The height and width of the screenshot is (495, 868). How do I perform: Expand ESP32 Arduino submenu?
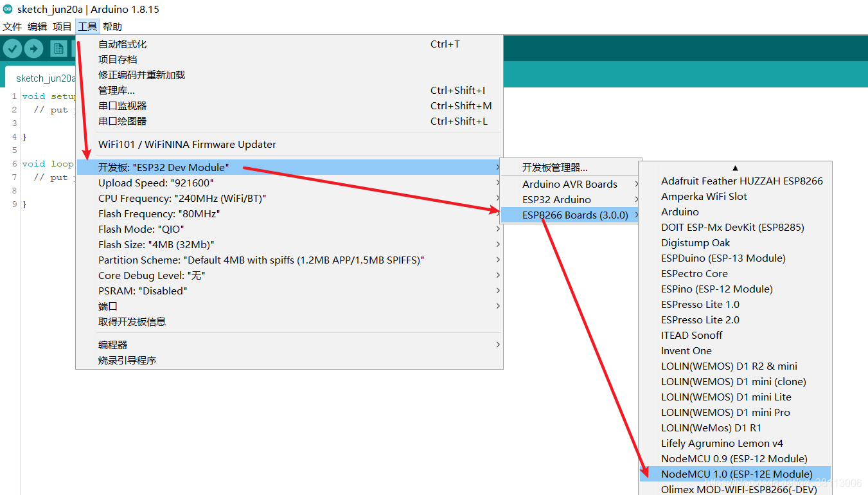[571, 200]
